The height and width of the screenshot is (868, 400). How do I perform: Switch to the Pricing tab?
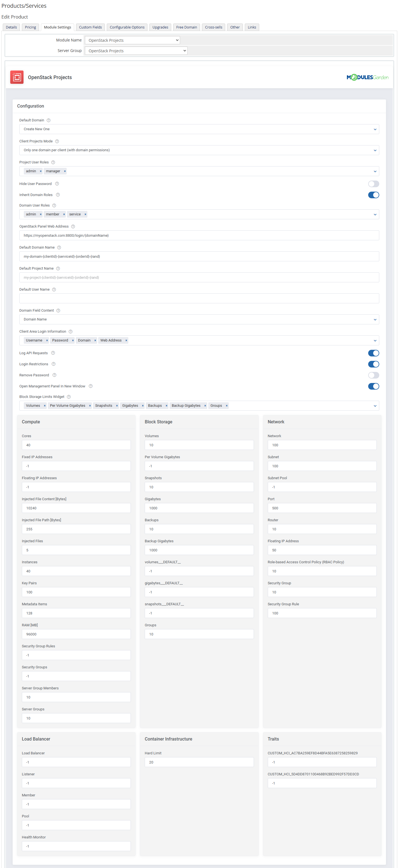pyautogui.click(x=30, y=27)
